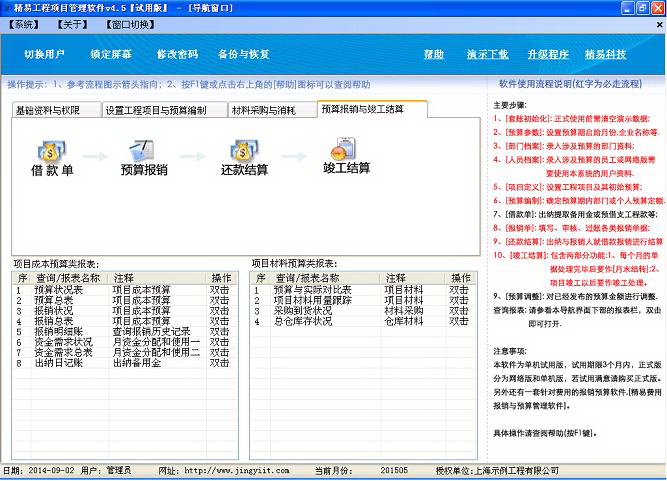
Task: Click the 双击 cell for 总仓库存状况
Action: click(459, 321)
